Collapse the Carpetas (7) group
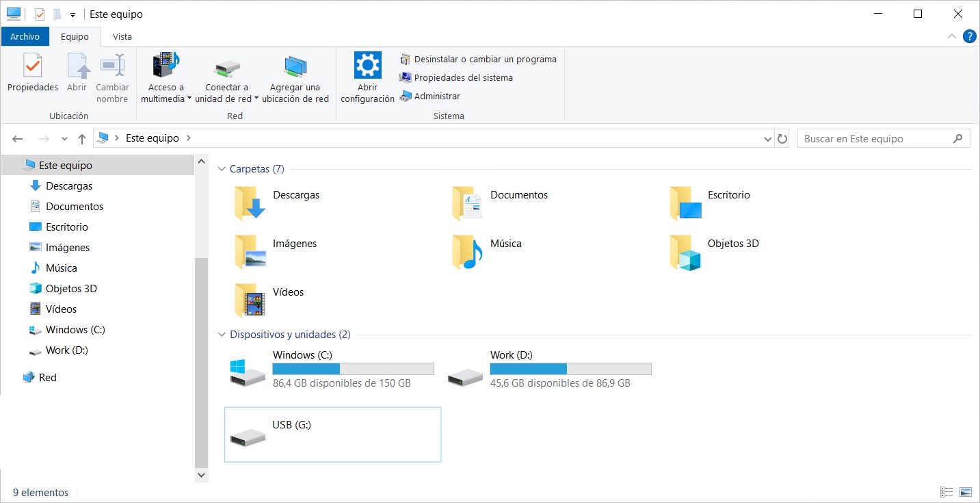The width and height of the screenshot is (980, 503). [x=222, y=169]
